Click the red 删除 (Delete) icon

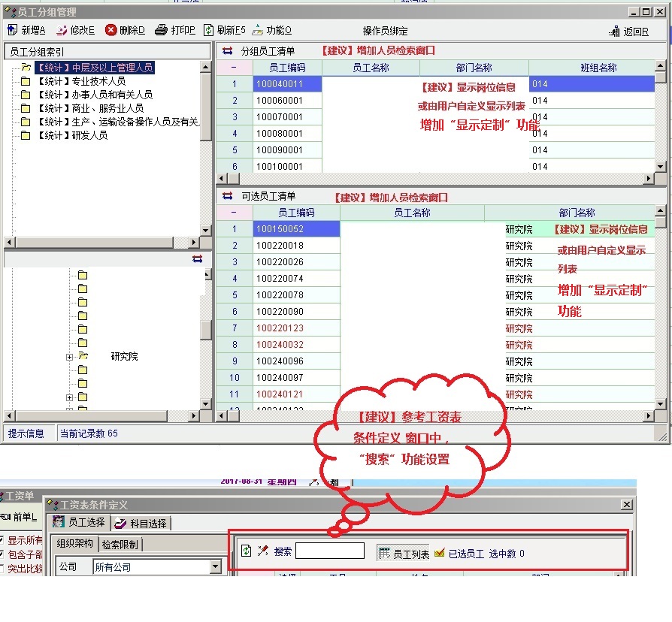point(111,30)
